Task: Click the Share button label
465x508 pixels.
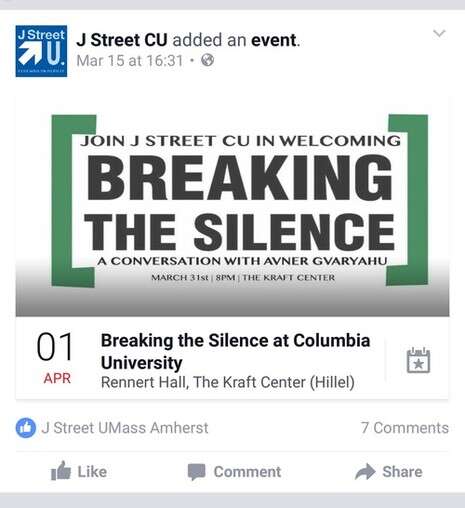Action: [402, 472]
